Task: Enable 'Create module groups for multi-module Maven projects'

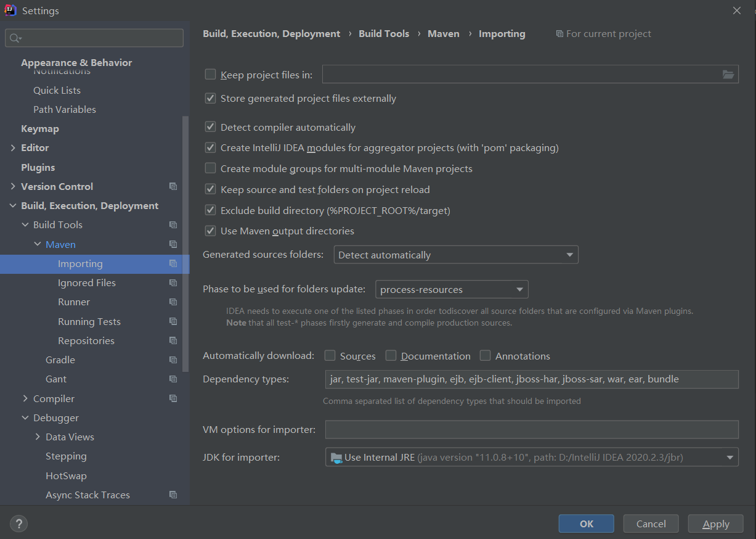Action: tap(210, 168)
